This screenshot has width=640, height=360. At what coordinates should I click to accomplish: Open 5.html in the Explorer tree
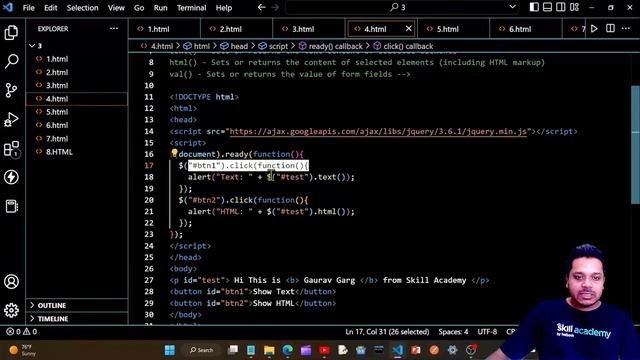(77, 112)
